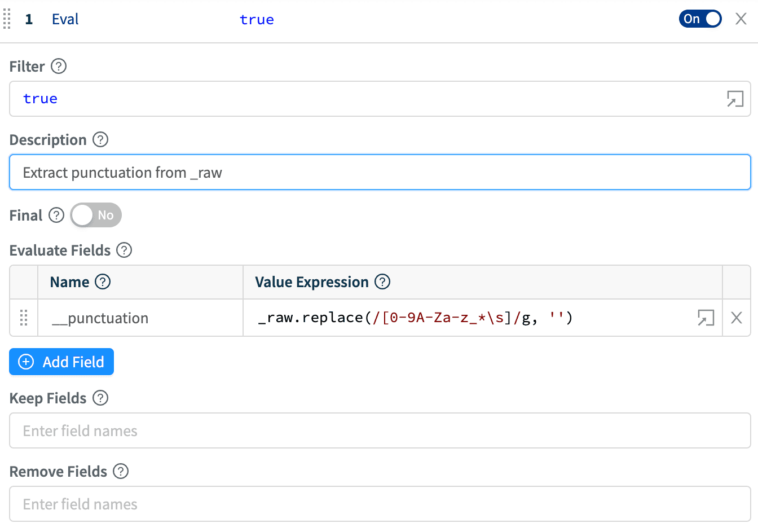The height and width of the screenshot is (532, 758).
Task: Open help tooltip for Final setting
Action: 56,216
